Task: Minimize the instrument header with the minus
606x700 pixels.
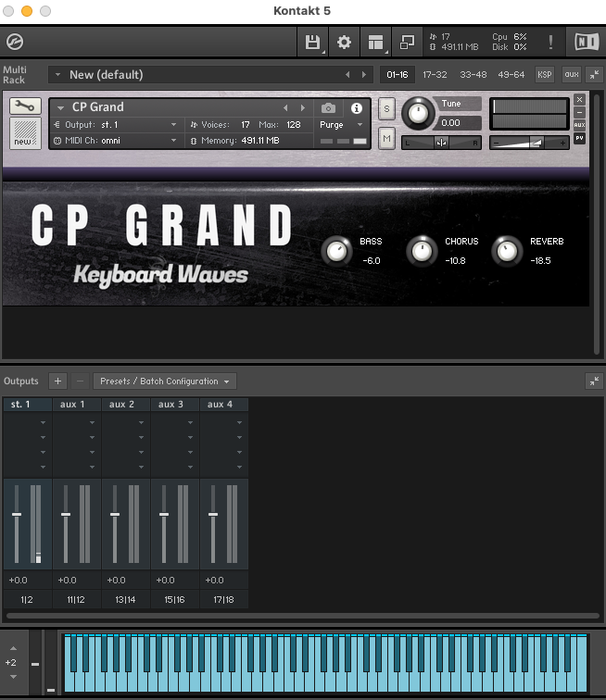Action: [579, 112]
